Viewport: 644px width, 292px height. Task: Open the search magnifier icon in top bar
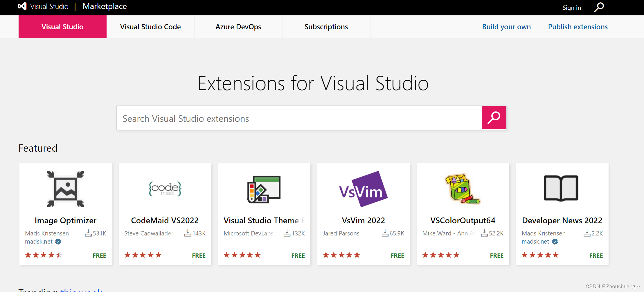(x=599, y=7)
